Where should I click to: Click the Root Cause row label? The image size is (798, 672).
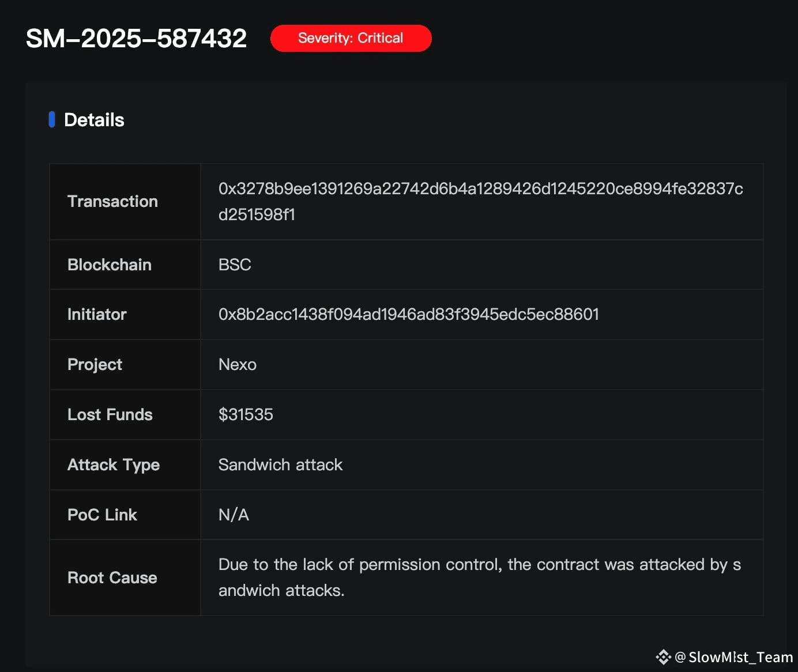[x=112, y=577]
